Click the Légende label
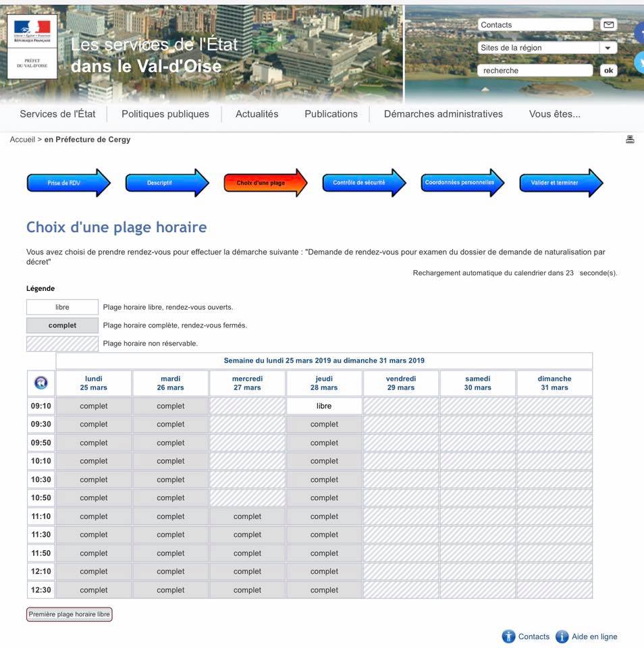The width and height of the screenshot is (644, 648). click(x=41, y=288)
